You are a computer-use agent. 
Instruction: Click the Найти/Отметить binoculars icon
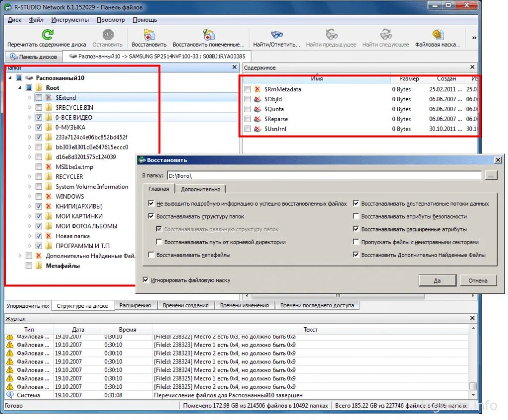pyautogui.click(x=276, y=34)
